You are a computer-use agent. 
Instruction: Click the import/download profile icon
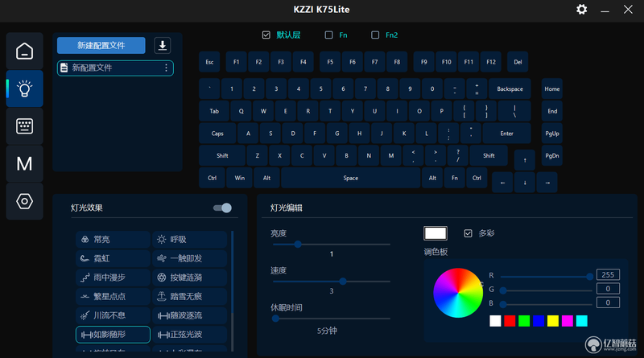click(x=163, y=46)
